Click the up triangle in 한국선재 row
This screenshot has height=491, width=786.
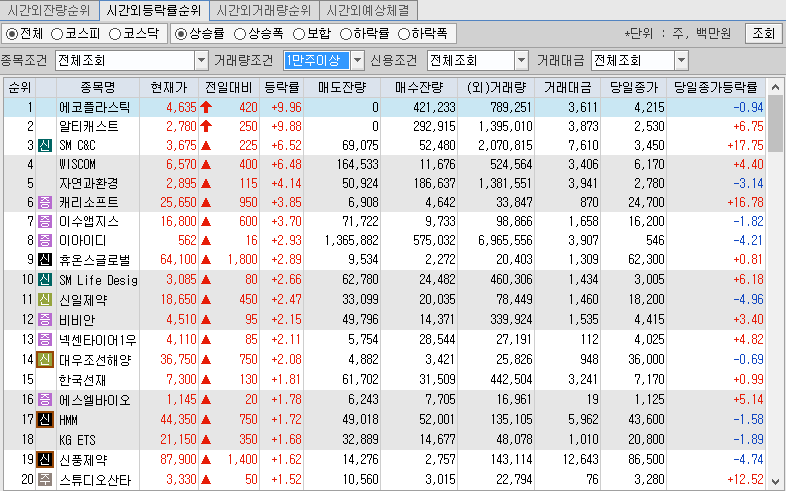point(206,380)
